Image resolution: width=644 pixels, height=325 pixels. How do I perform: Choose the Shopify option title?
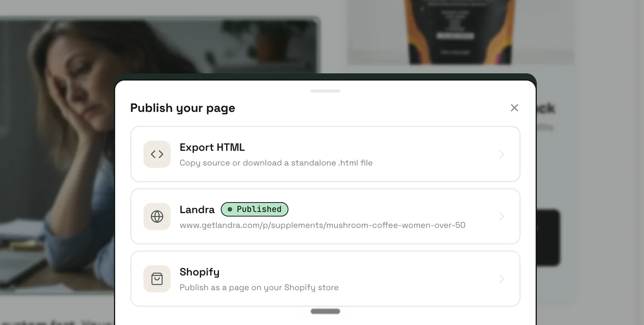(x=200, y=272)
